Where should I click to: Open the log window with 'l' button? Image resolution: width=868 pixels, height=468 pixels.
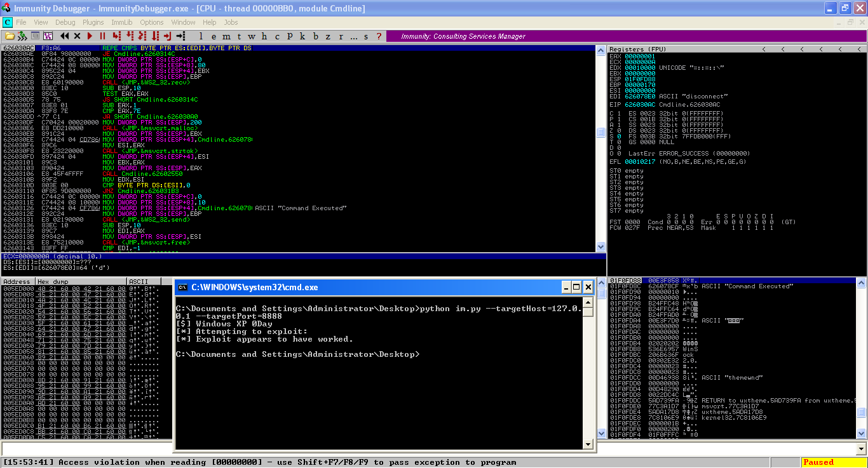point(201,36)
